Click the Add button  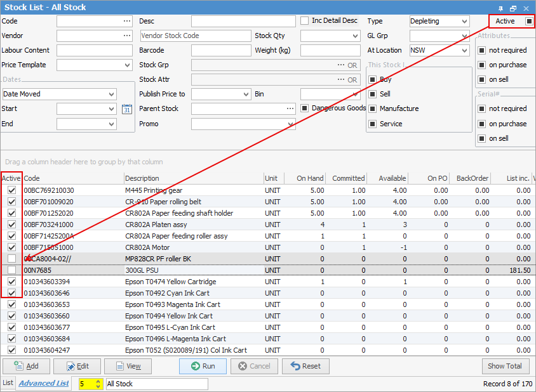tap(26, 366)
